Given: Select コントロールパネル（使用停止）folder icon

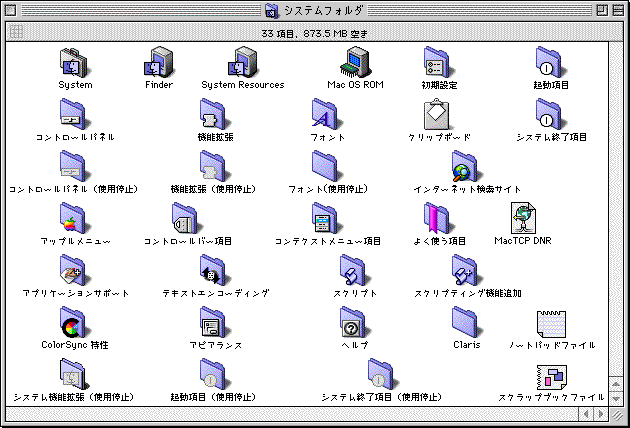Looking at the screenshot, I should click(x=74, y=166).
